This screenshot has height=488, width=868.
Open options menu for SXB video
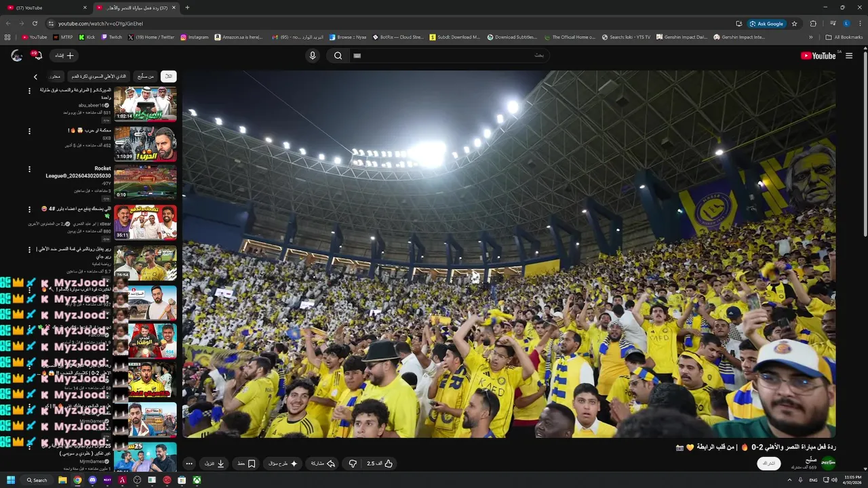[x=29, y=131]
